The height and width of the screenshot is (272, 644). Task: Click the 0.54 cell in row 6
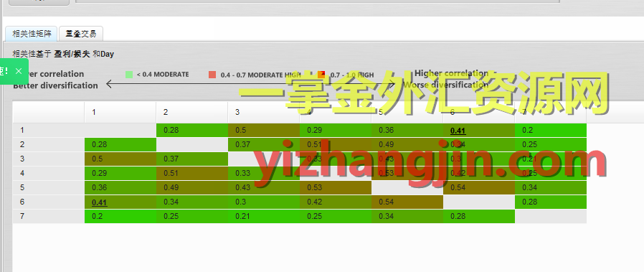[x=407, y=202]
